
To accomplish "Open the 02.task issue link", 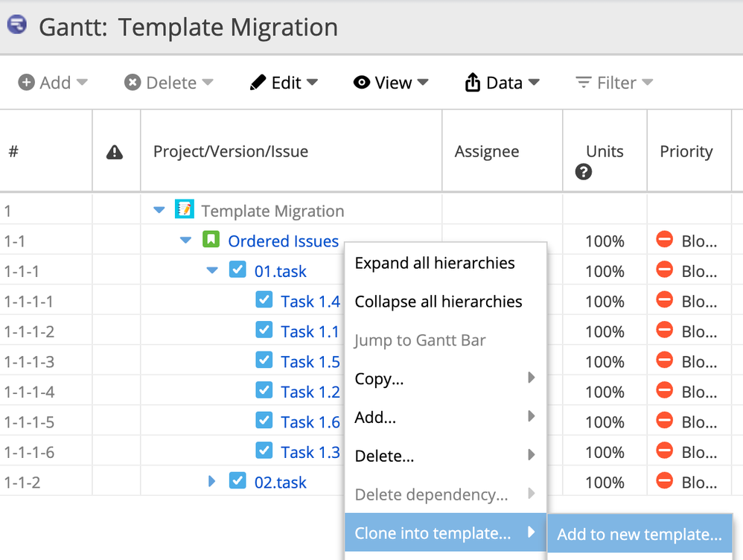I will [x=280, y=483].
